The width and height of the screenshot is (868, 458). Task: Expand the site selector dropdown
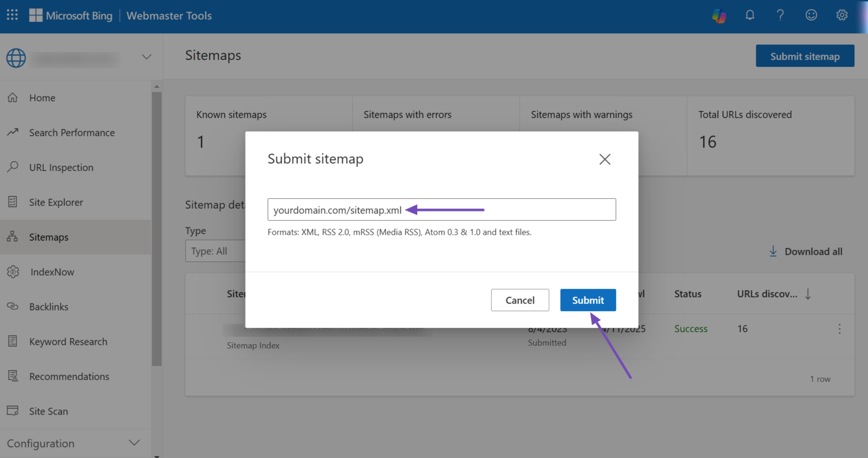[146, 57]
